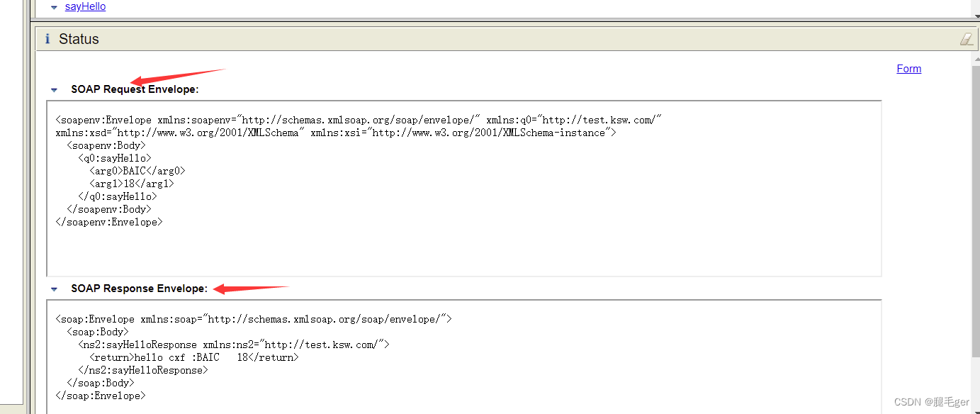The image size is (980, 414).
Task: Click the info icon beside the Status heading
Action: pyautogui.click(x=47, y=39)
